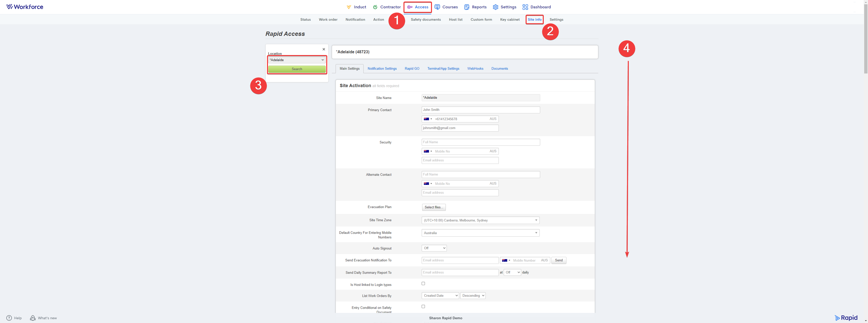Open Created Date sort dropdown
Viewport: 868px width, 323px height.
coord(440,296)
